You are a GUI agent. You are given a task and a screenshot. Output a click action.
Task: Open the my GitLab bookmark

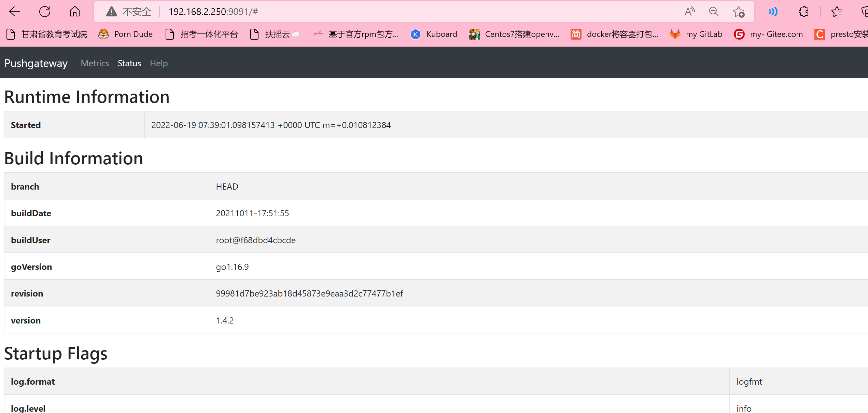coord(696,34)
